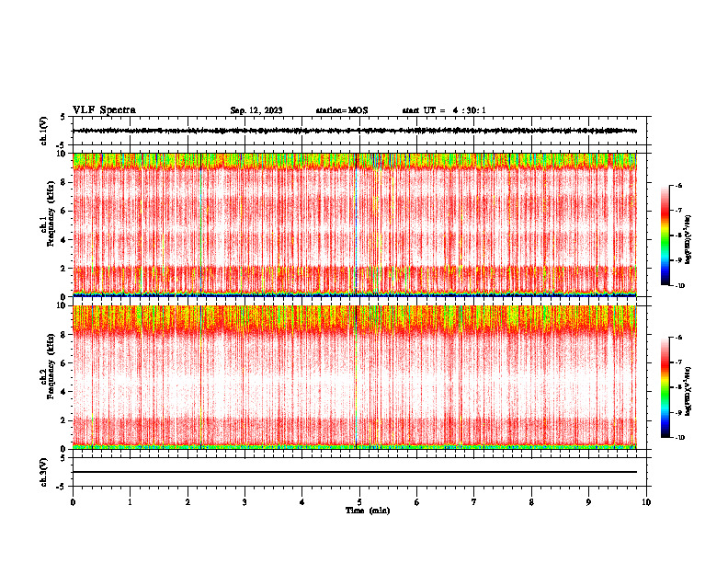Click time axis tick label "1"
Viewport: 728px width, 563px height.
click(x=130, y=502)
